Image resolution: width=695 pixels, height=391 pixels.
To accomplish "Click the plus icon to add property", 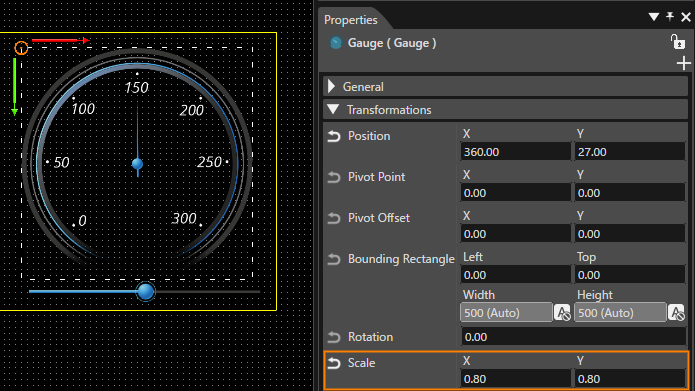I will (x=683, y=63).
